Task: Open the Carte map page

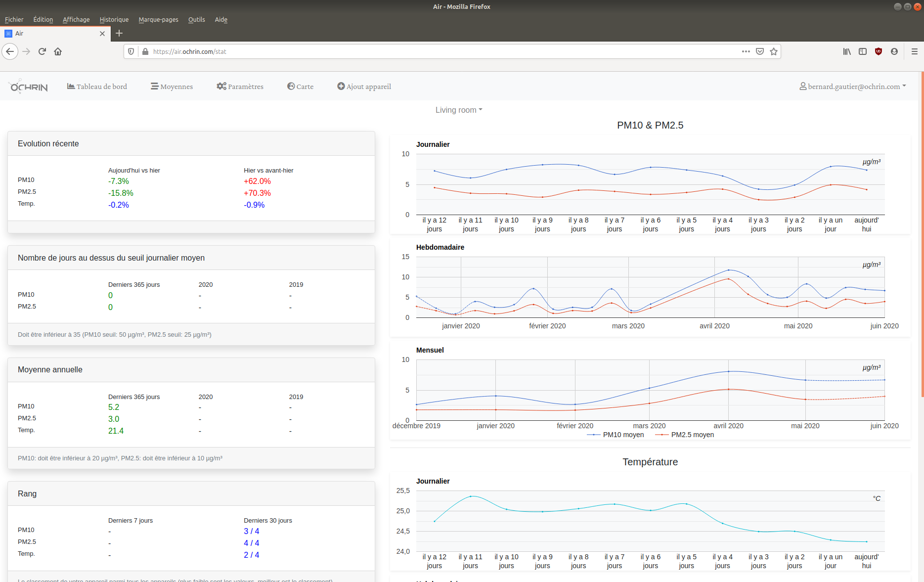Action: coord(300,87)
